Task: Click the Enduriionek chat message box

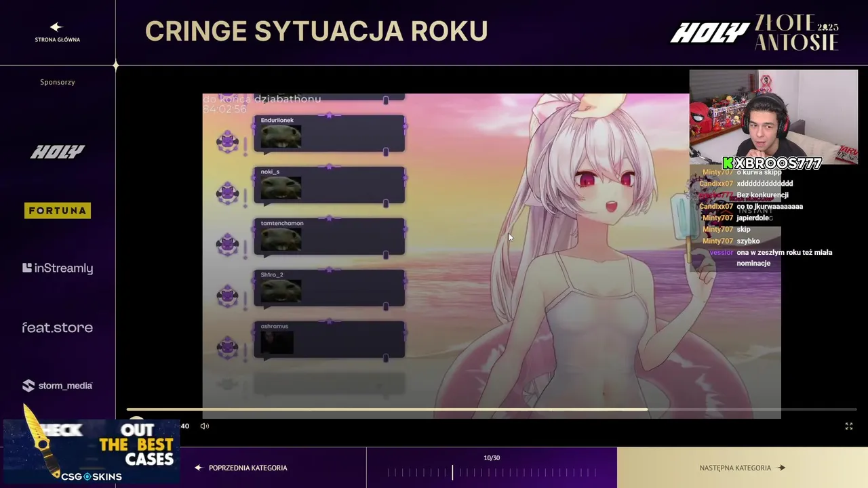Action: pos(330,134)
